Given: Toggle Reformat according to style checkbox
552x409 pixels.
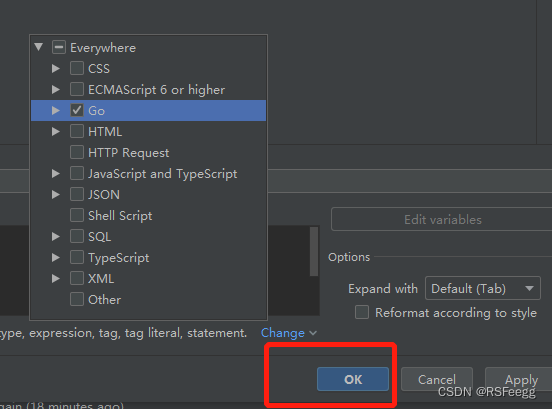Looking at the screenshot, I should (x=362, y=313).
